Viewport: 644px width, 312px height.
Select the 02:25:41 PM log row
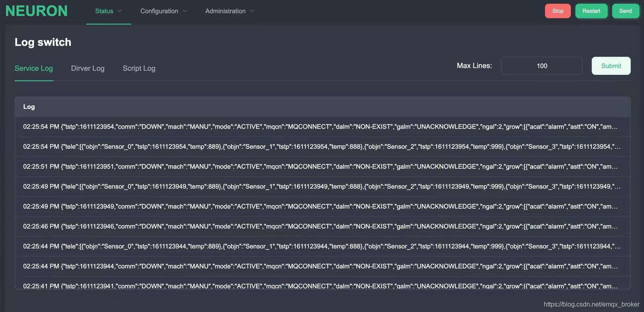tap(322, 283)
